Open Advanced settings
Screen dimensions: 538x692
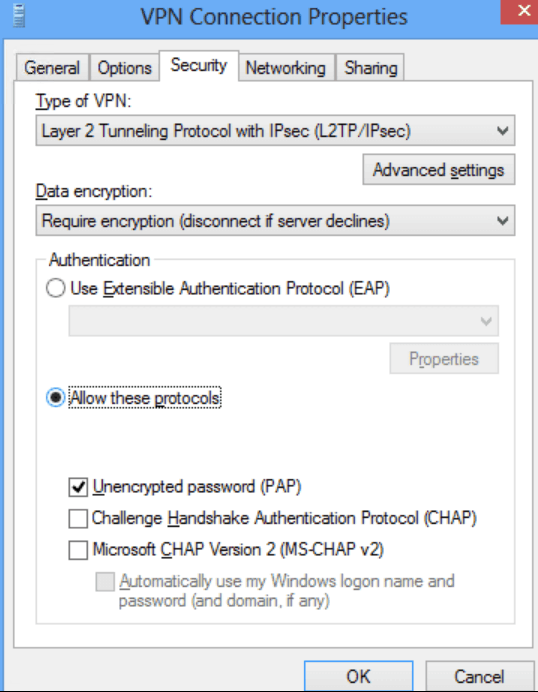[439, 169]
